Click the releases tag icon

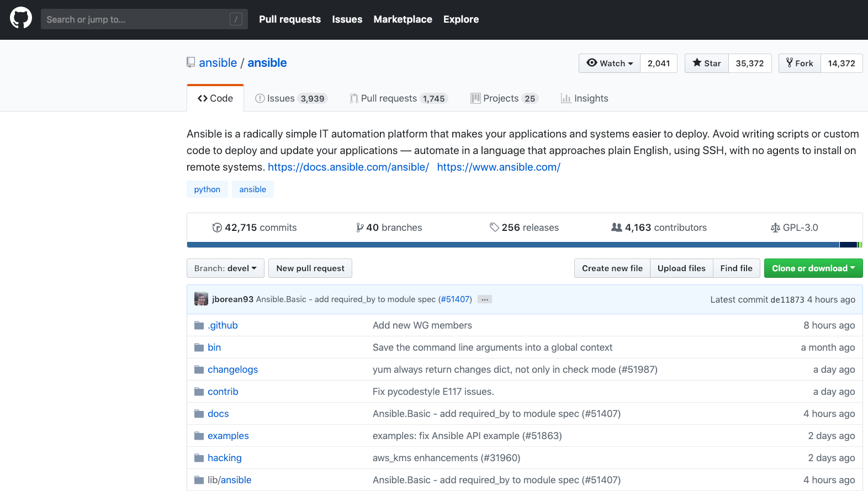click(494, 227)
